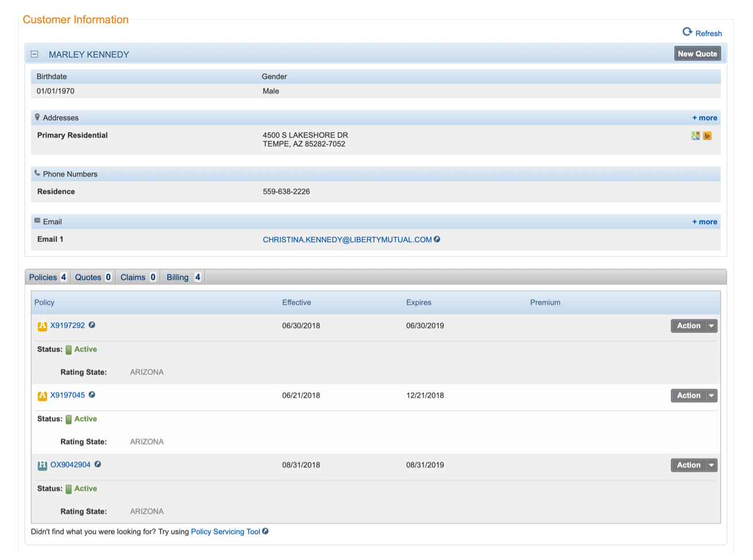
Task: Click the Refresh icon
Action: 687,32
